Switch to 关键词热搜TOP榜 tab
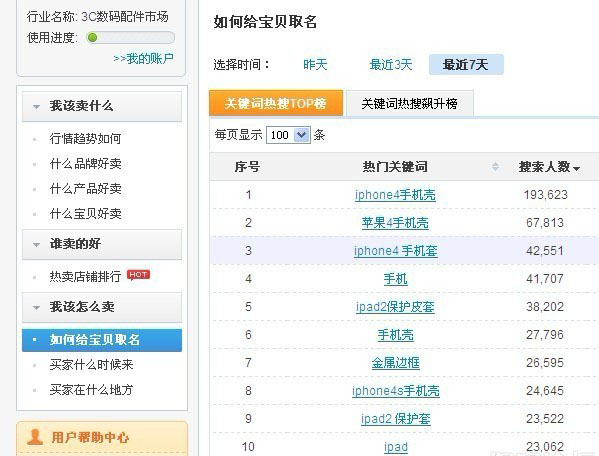This screenshot has width=599, height=456. click(x=276, y=103)
